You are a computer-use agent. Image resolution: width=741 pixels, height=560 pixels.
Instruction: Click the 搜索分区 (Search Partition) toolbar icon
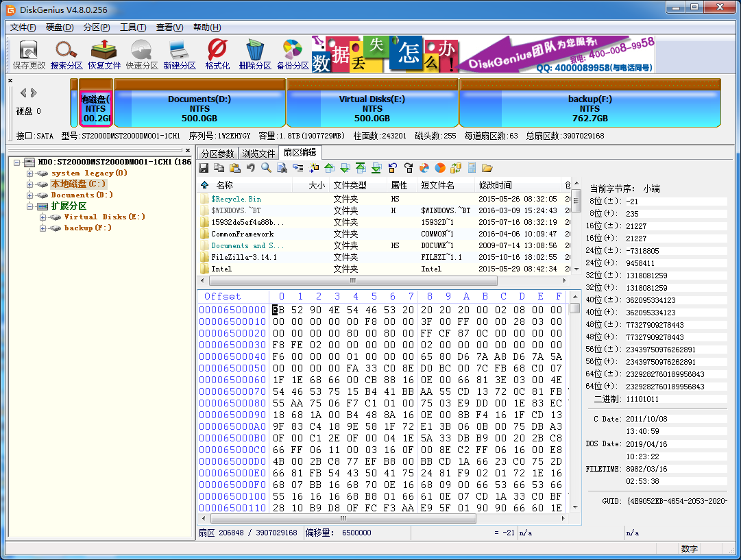click(x=66, y=54)
